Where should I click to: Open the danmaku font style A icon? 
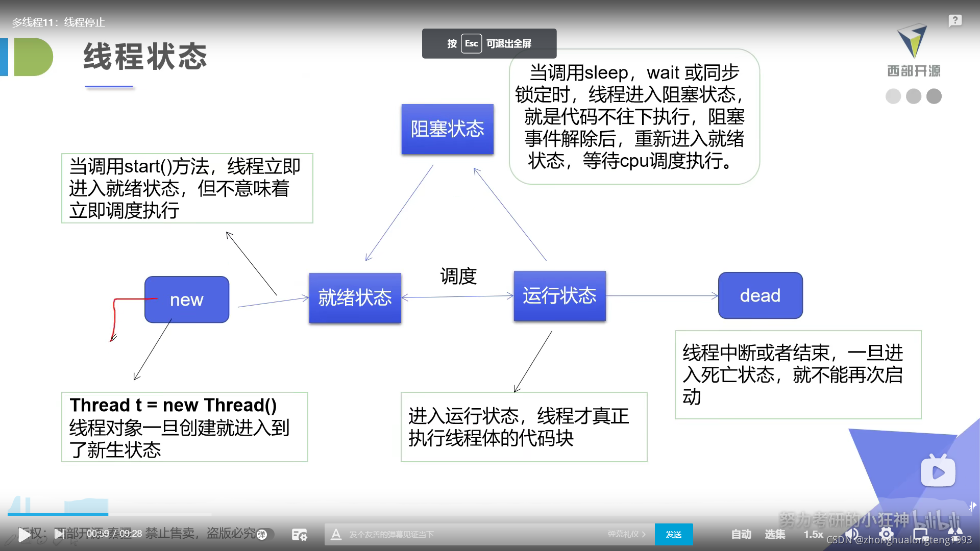tap(336, 534)
